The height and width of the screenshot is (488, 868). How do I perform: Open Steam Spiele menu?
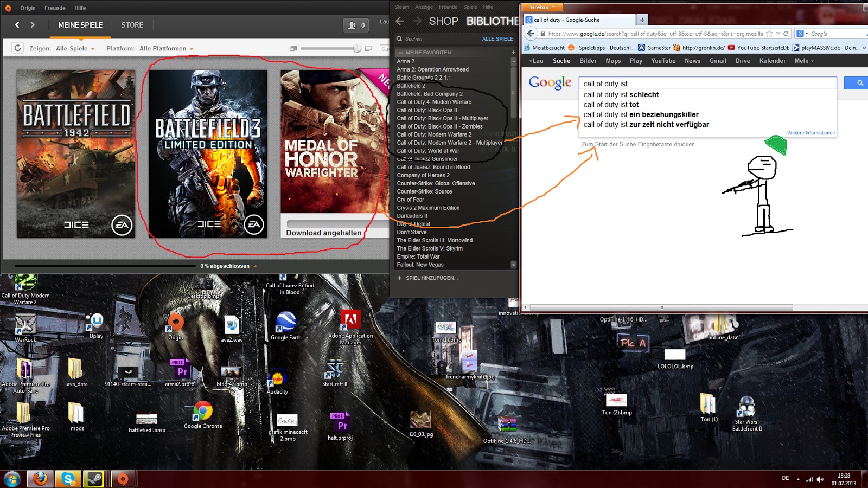[x=470, y=7]
